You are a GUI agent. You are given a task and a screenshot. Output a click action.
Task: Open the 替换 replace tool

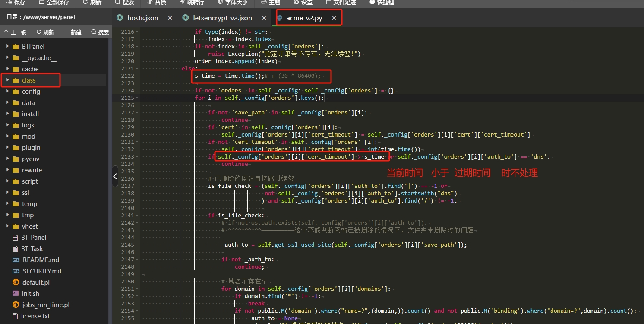click(157, 3)
